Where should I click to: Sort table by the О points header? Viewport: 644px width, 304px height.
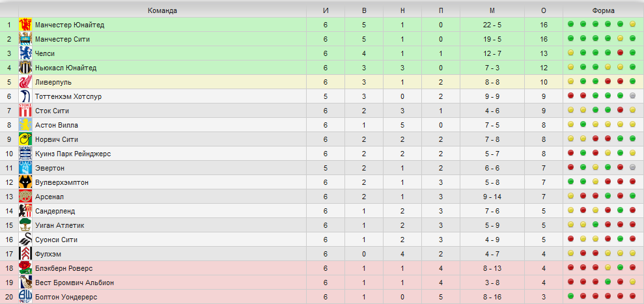(544, 10)
